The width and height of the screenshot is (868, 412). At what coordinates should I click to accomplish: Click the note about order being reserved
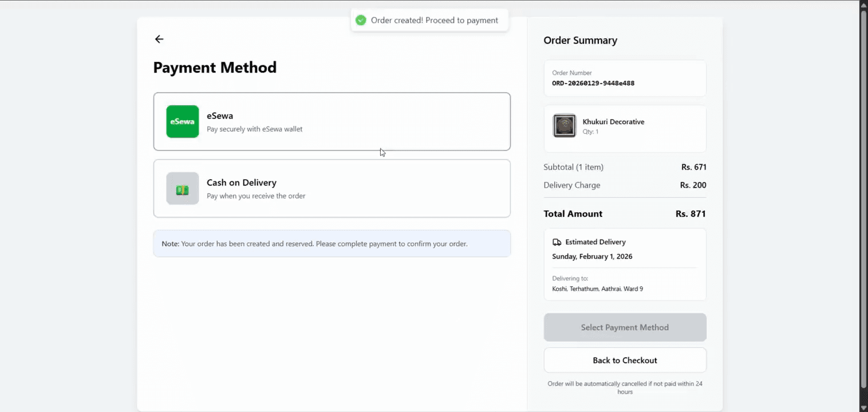332,244
